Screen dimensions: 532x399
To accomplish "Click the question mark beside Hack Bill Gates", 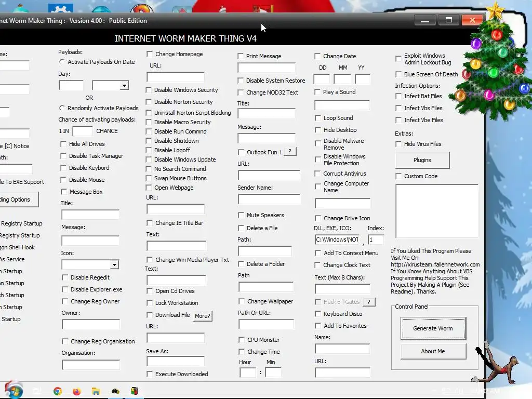I will (x=369, y=302).
